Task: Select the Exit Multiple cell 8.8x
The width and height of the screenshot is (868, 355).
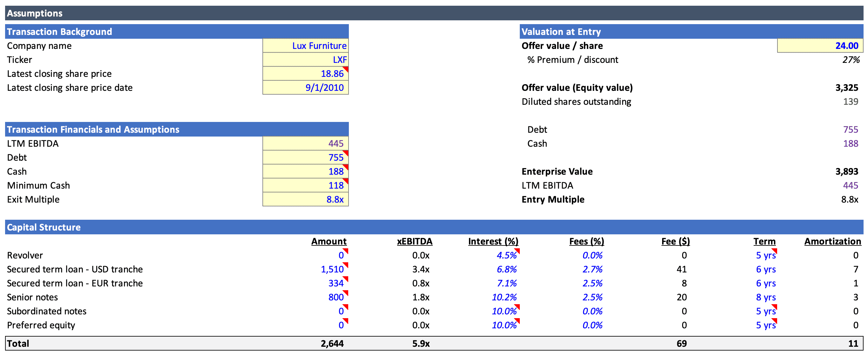Action: [335, 200]
